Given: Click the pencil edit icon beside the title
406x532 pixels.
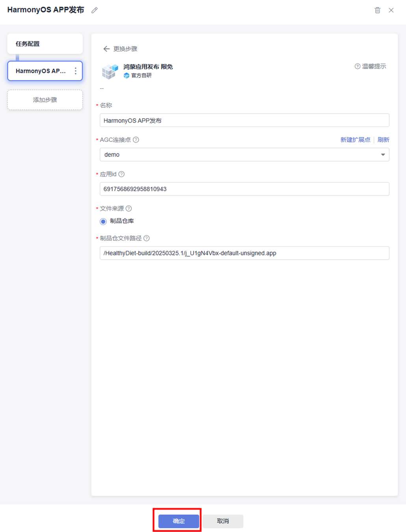Looking at the screenshot, I should (x=95, y=10).
